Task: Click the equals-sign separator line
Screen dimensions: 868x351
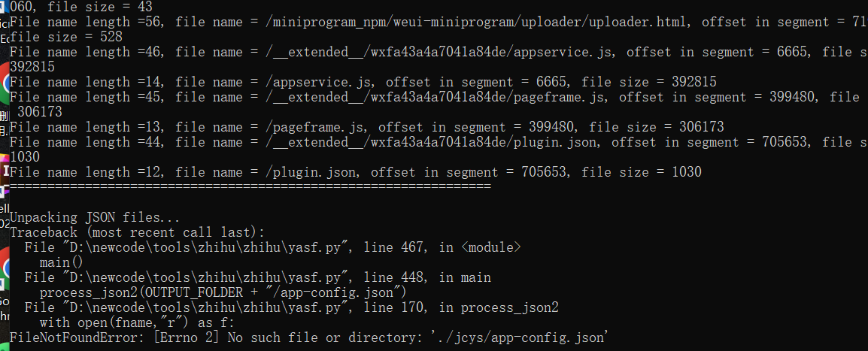Action: click(x=250, y=186)
